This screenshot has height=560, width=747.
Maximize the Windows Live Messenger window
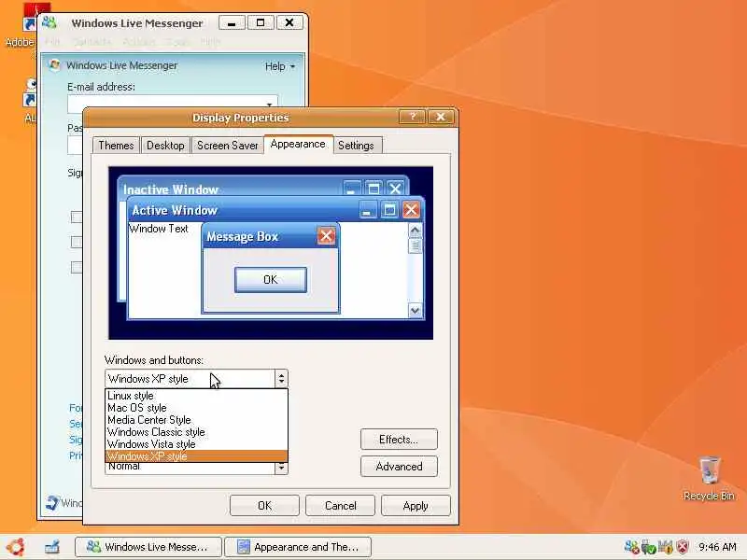click(x=261, y=22)
